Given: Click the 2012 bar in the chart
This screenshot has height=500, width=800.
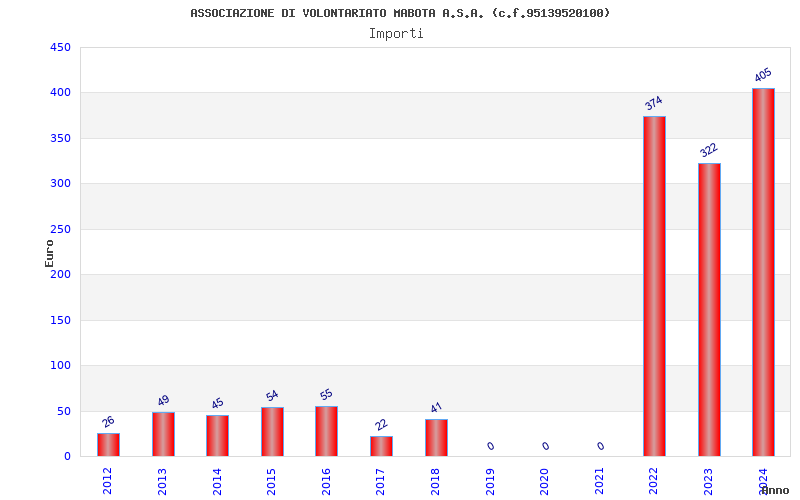Looking at the screenshot, I should (109, 444).
